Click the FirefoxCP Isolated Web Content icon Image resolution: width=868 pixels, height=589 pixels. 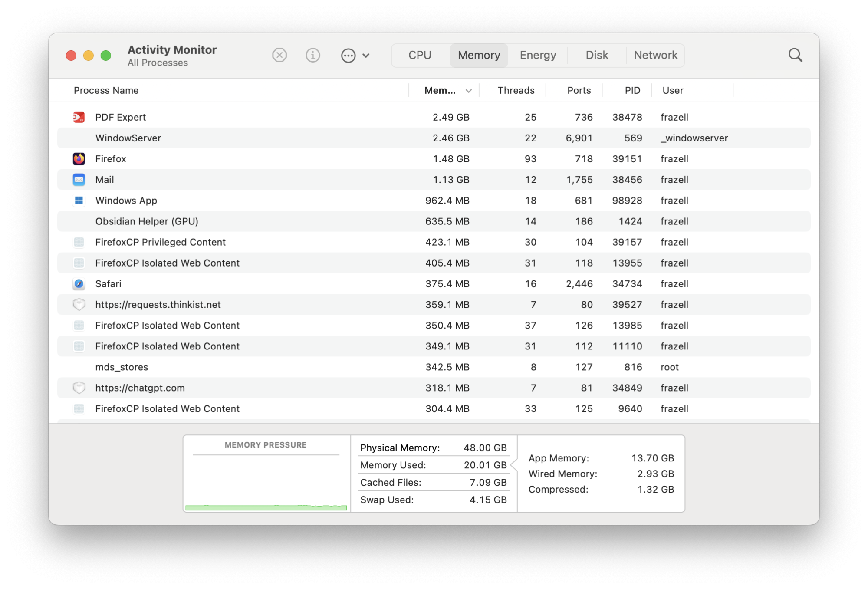pos(79,263)
